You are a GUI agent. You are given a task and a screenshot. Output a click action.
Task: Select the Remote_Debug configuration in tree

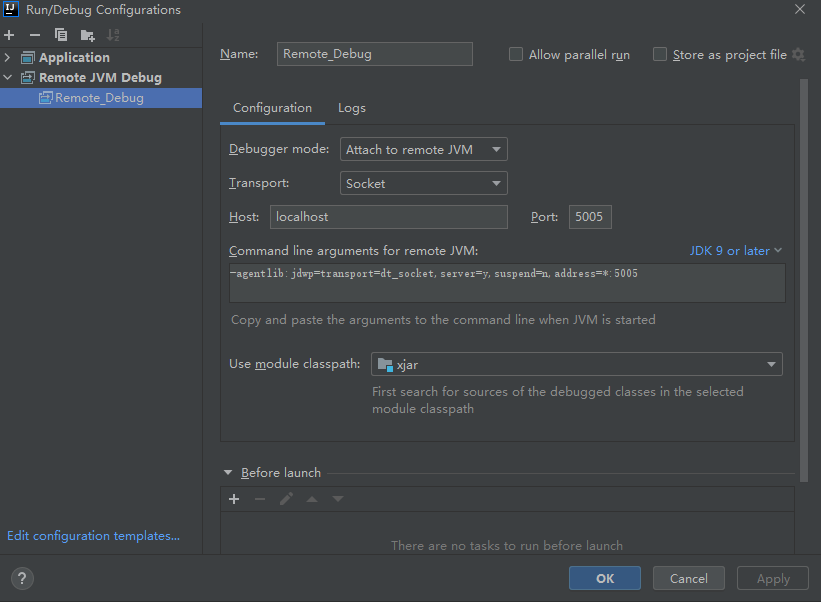pyautogui.click(x=98, y=98)
